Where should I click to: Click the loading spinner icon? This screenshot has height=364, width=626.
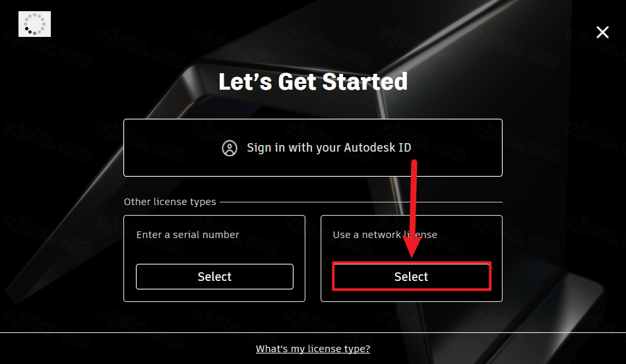pyautogui.click(x=34, y=24)
